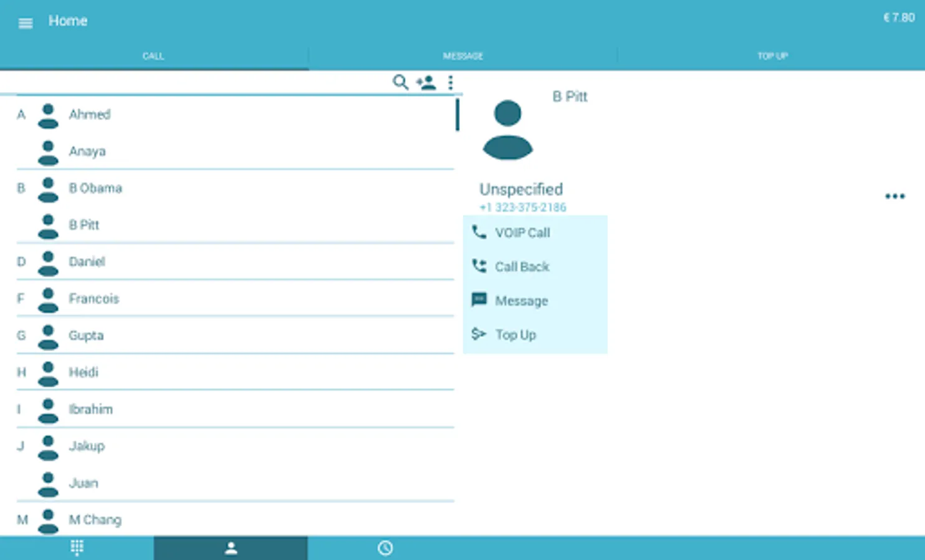Open the call history clock tab
This screenshot has width=925, height=560.
pyautogui.click(x=385, y=548)
